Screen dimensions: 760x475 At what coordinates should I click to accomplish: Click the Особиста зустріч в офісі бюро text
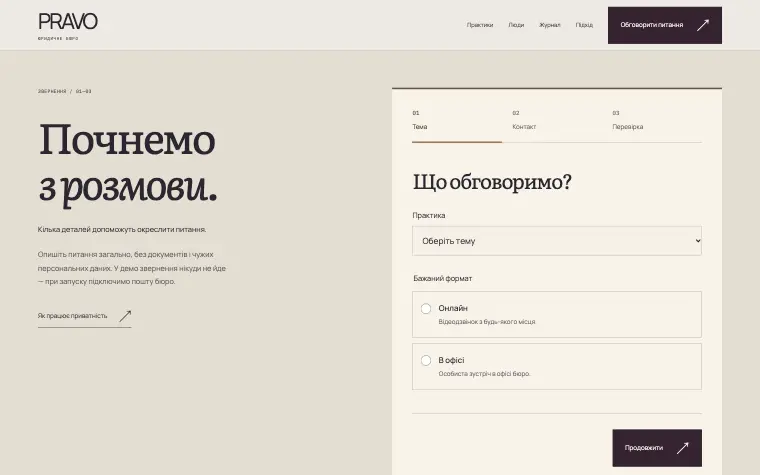[484, 374]
